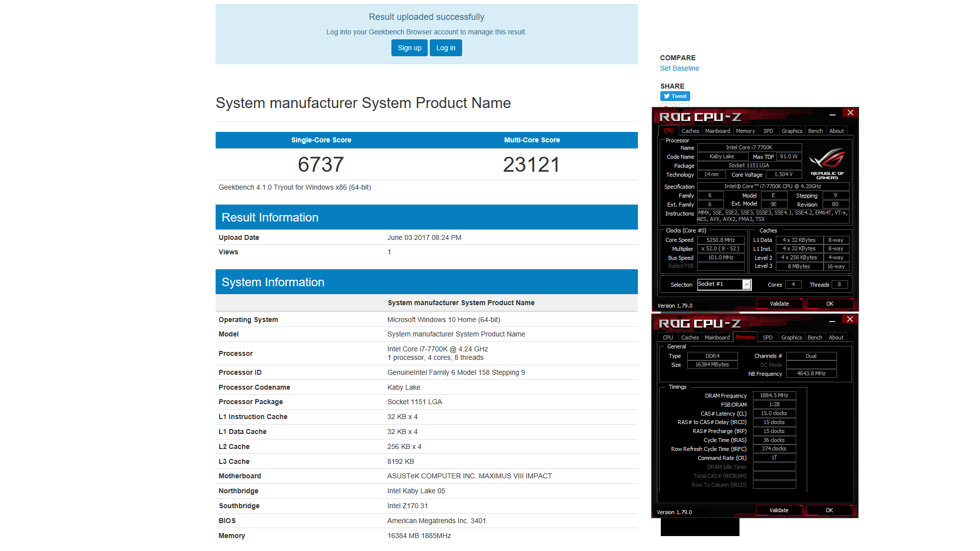Click the MAXIMUS VIII IMPACT motherboard value

point(470,476)
